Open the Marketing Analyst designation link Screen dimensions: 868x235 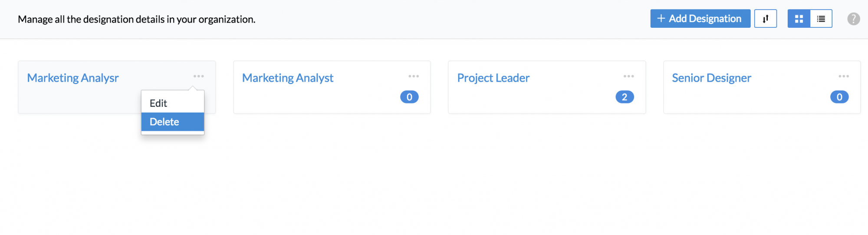(x=288, y=78)
